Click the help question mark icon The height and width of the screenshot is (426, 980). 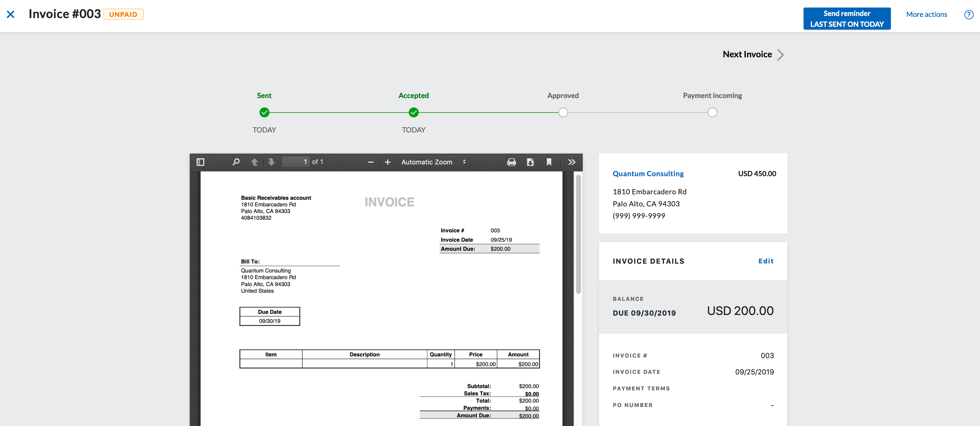[x=969, y=14]
